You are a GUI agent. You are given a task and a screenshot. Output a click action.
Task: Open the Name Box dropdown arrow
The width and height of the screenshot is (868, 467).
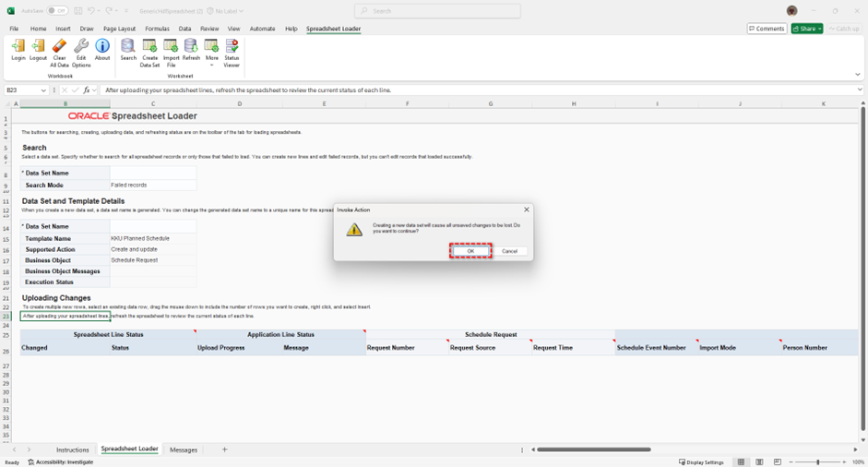[43, 90]
